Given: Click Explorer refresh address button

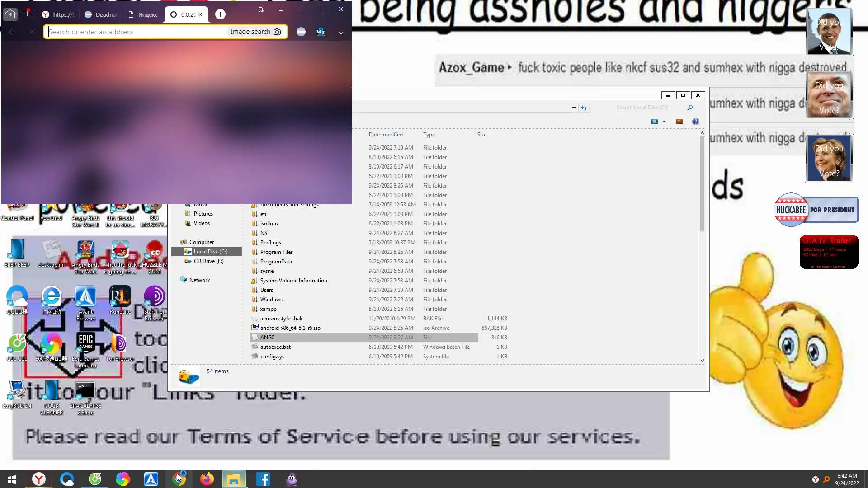Looking at the screenshot, I should point(584,108).
